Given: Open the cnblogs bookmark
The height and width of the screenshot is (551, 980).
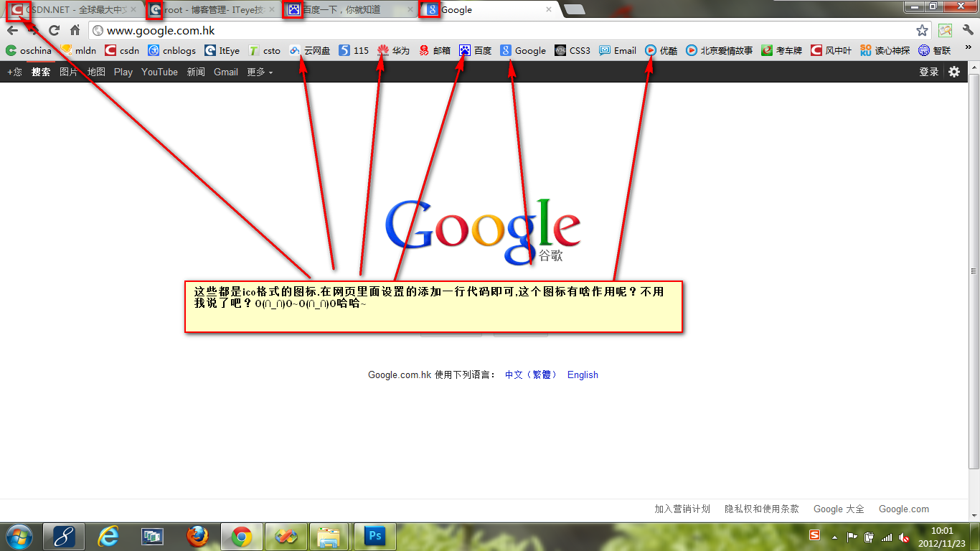Looking at the screenshot, I should (x=172, y=50).
